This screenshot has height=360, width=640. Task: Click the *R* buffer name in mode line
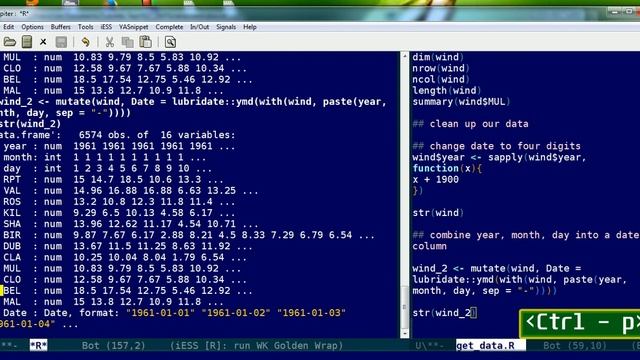click(38, 345)
